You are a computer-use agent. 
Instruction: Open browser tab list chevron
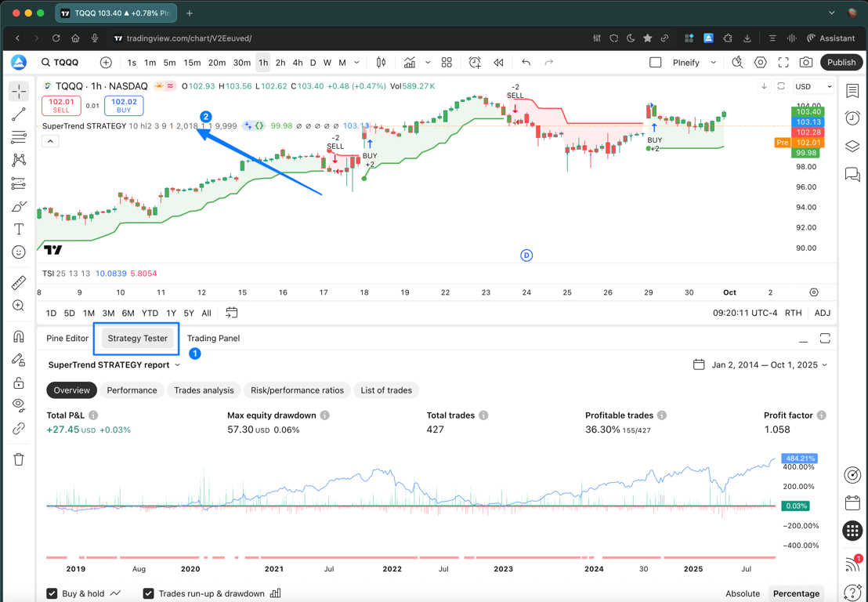(x=831, y=13)
